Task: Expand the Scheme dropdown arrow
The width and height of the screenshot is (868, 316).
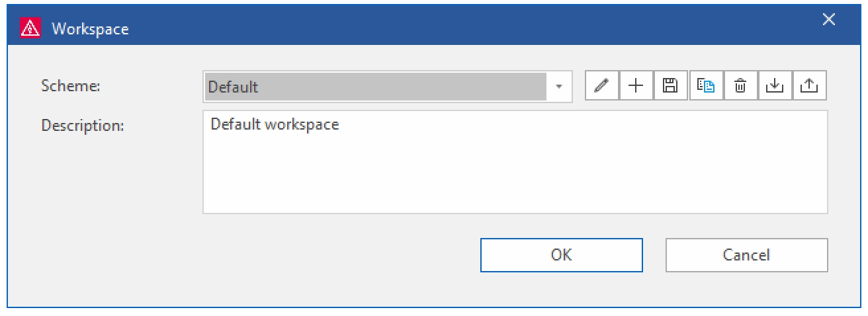Action: (x=559, y=87)
